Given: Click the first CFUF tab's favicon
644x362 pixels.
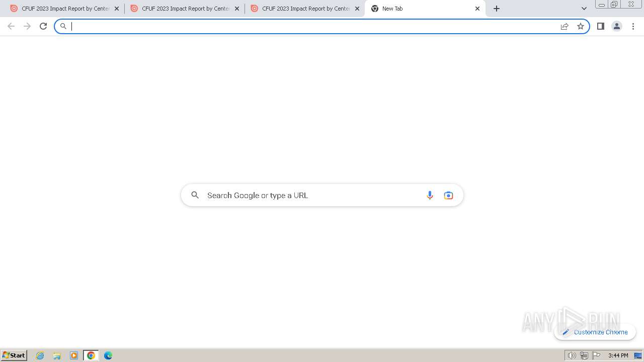Looking at the screenshot, I should click(x=14, y=9).
